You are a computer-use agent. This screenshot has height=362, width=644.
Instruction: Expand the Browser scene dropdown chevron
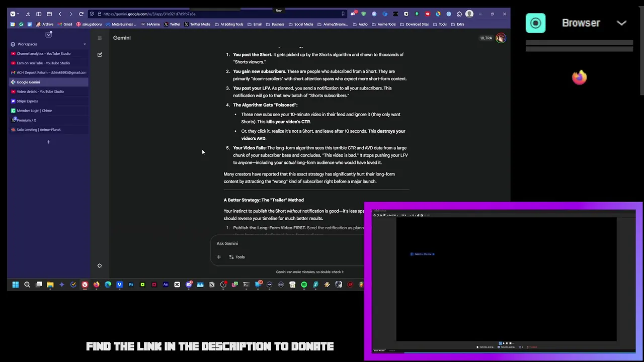[x=621, y=23]
